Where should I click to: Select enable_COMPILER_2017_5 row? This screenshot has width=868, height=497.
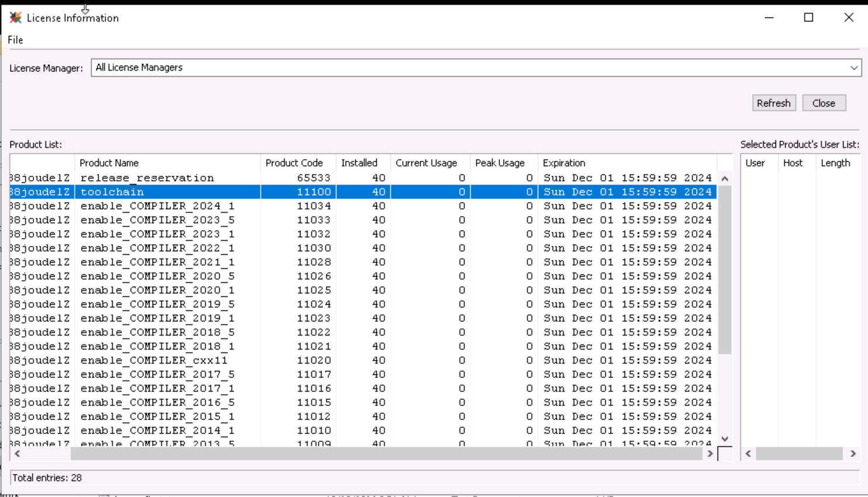click(x=363, y=374)
